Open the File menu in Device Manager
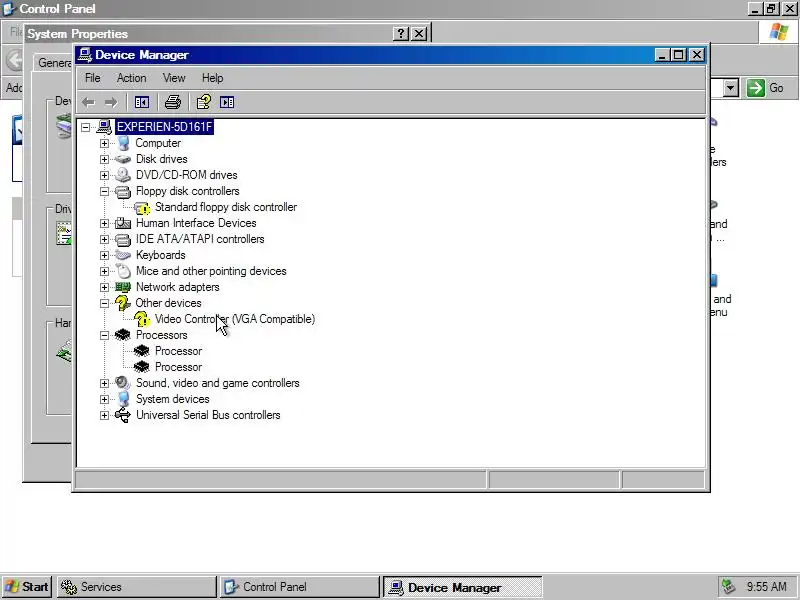The width and height of the screenshot is (800, 600). pyautogui.click(x=92, y=78)
